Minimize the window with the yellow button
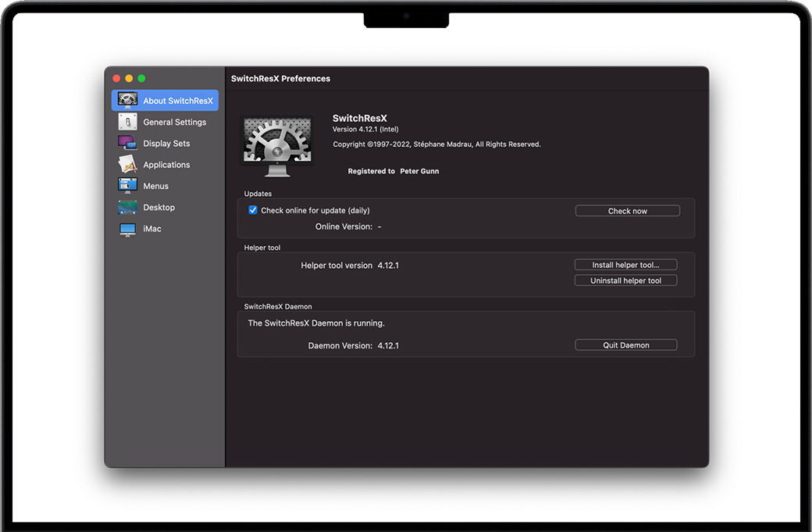Viewport: 812px width, 532px height. 129,78
